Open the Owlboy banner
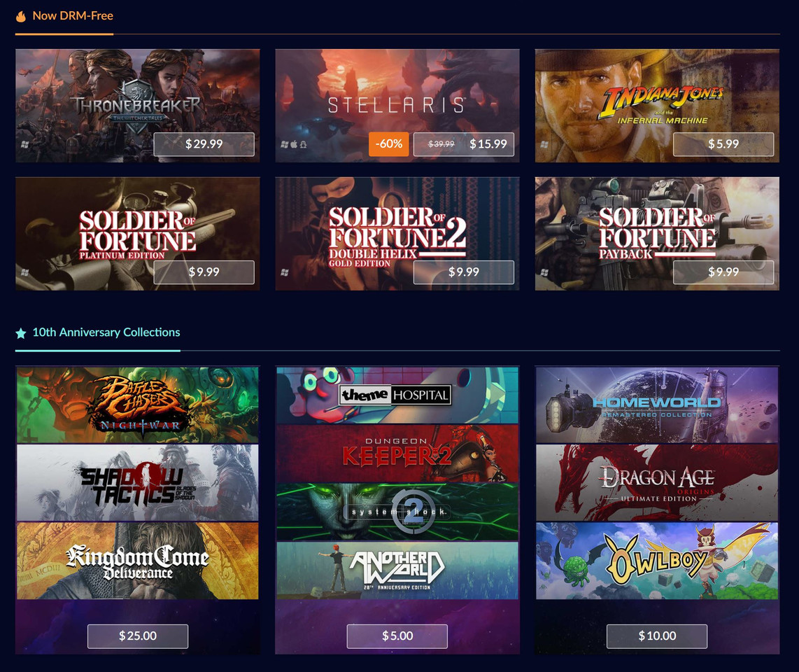The image size is (799, 672). click(x=657, y=561)
